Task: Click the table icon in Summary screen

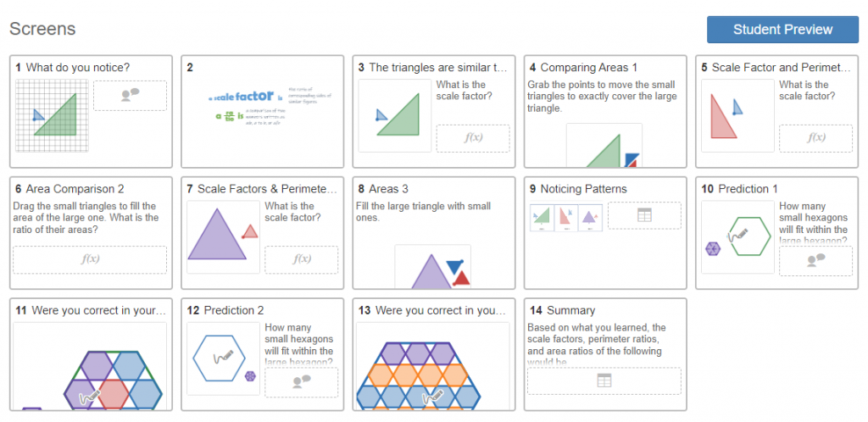Action: pos(604,380)
